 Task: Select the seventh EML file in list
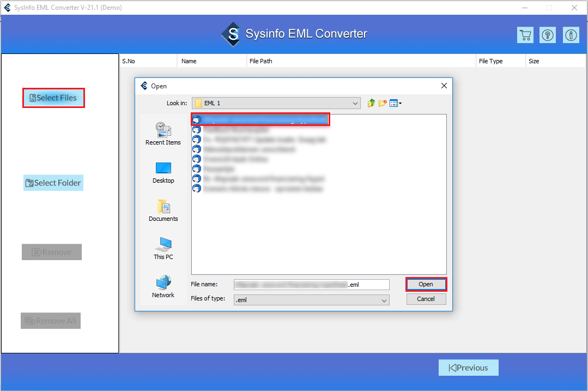point(258,179)
